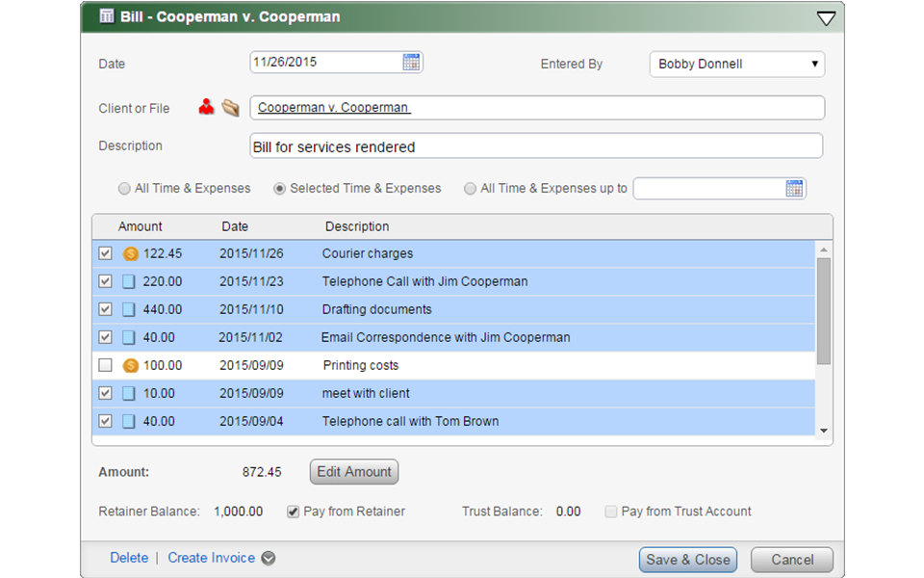
Task: Cancel the bill dialog
Action: 792,560
